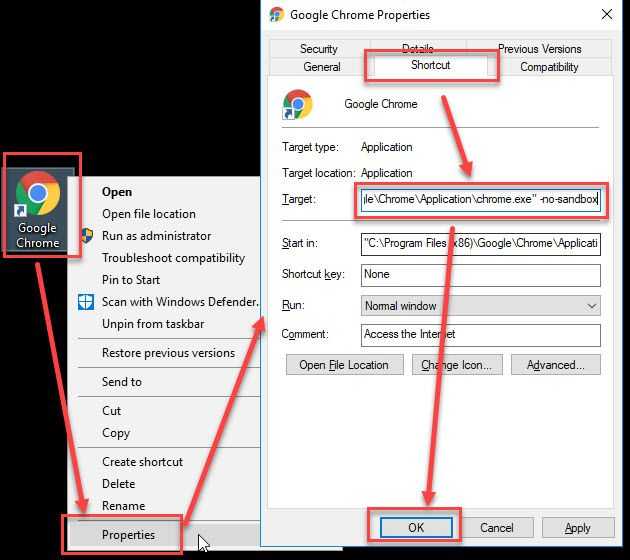
Task: Click into the Start in field
Action: coord(481,244)
